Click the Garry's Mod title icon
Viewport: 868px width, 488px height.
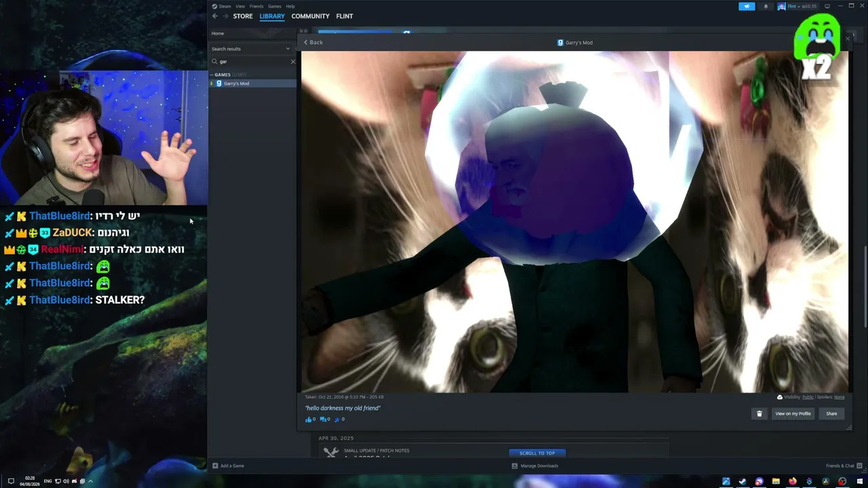click(560, 43)
